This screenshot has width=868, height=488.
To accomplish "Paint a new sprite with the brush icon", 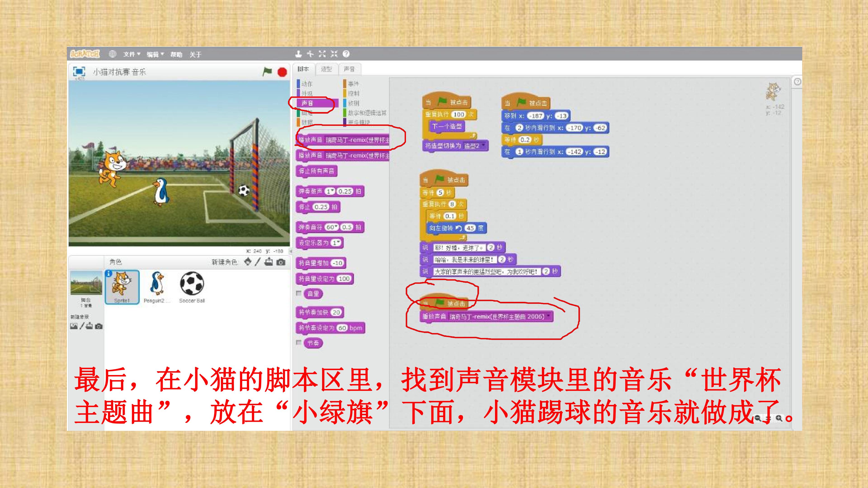I will tap(258, 262).
